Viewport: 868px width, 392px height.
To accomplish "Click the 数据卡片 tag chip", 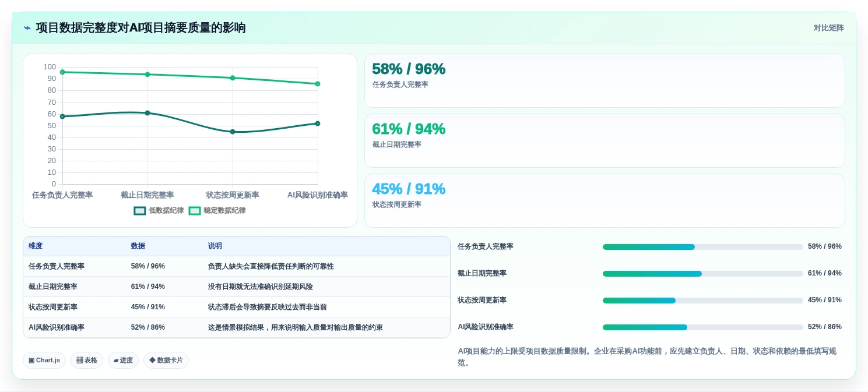I will coord(166,361).
